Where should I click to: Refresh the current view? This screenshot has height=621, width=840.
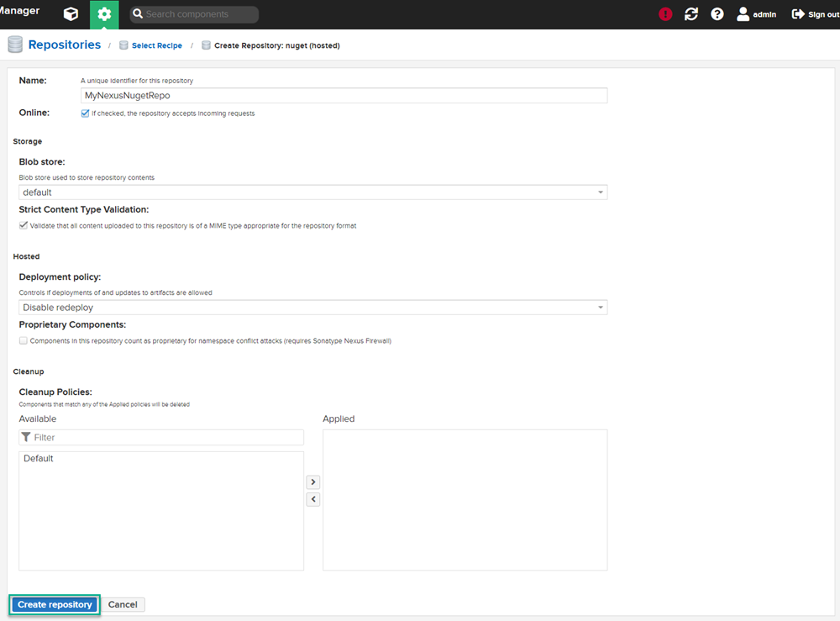pyautogui.click(x=690, y=14)
